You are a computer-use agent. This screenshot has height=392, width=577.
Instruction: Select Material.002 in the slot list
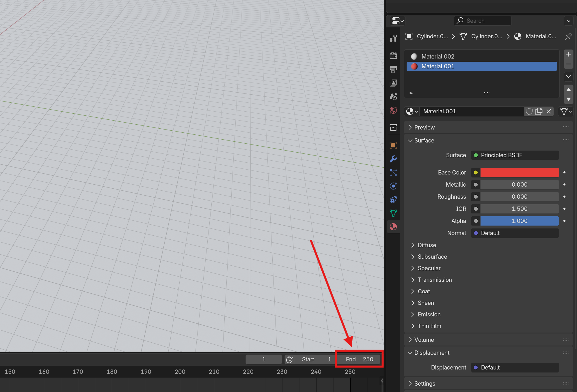pyautogui.click(x=482, y=57)
